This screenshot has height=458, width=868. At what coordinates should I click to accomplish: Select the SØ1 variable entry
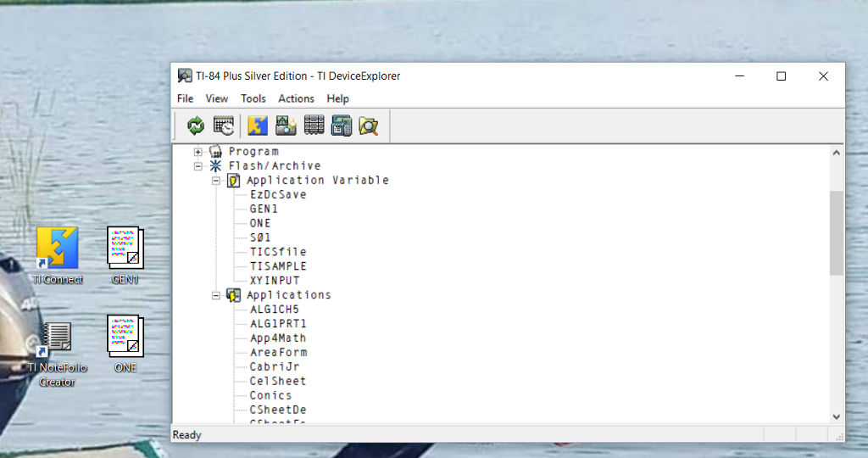pos(260,237)
